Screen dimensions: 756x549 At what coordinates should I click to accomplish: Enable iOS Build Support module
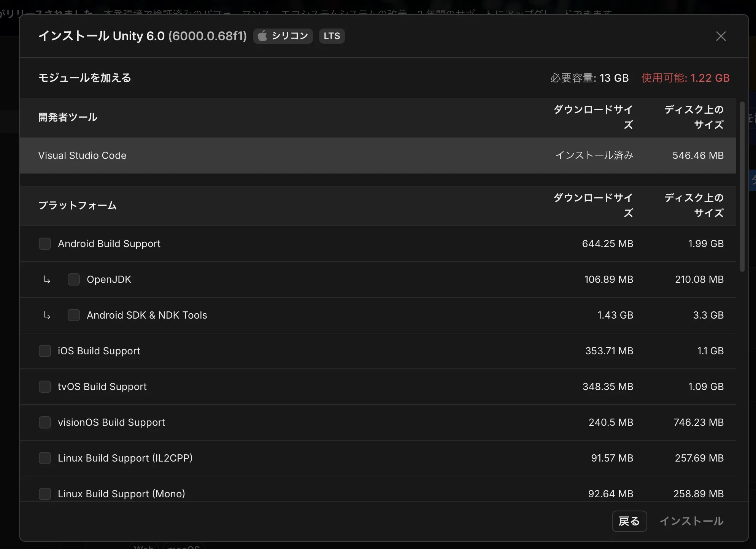(45, 351)
